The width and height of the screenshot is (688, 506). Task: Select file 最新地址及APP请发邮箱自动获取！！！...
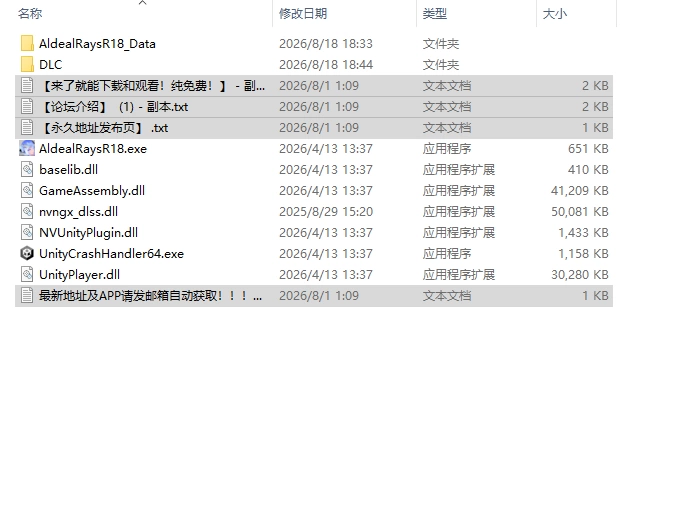point(150,295)
